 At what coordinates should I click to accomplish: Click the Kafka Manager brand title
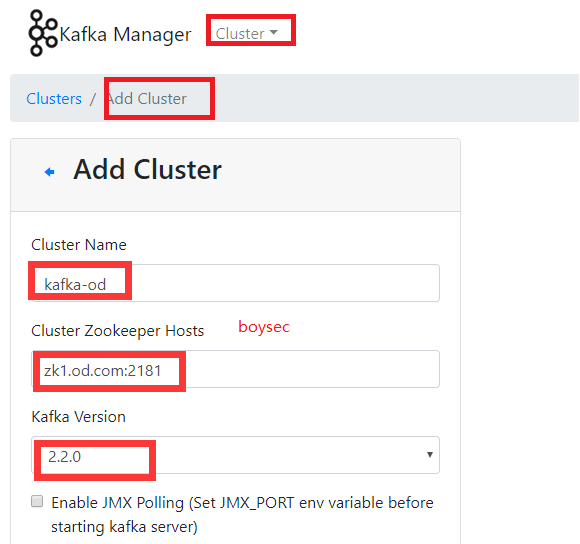[125, 34]
